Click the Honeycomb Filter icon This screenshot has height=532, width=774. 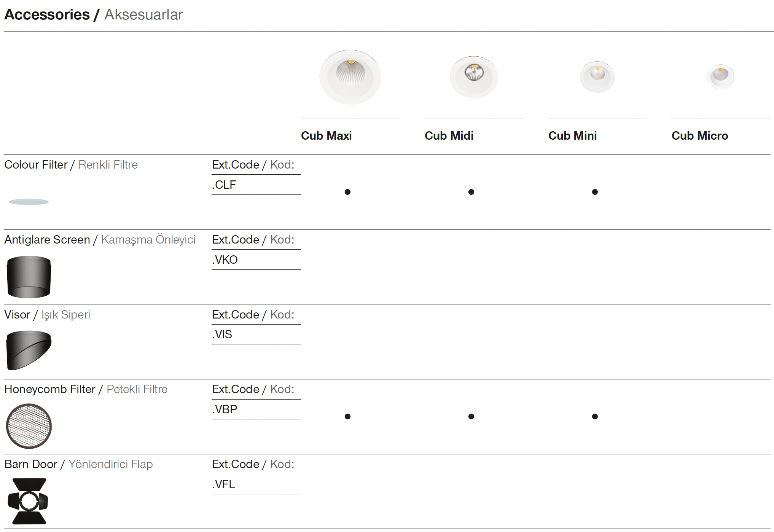click(x=29, y=426)
